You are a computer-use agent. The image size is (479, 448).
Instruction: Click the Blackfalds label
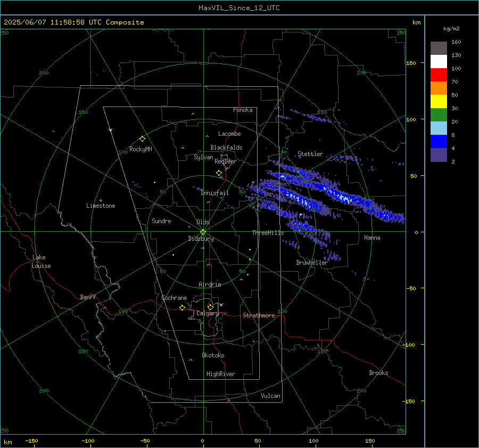tap(226, 148)
